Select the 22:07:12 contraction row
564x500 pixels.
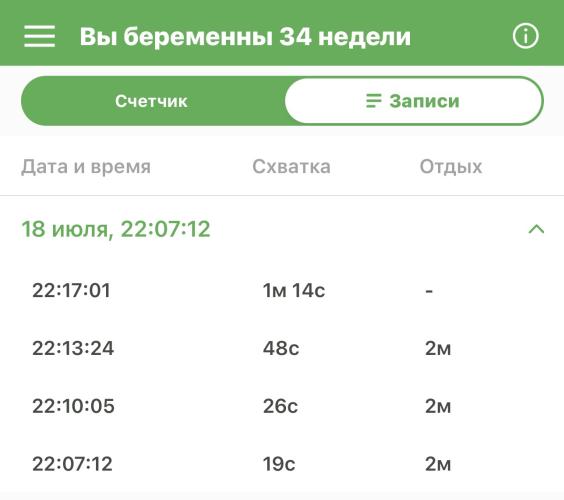(282, 464)
